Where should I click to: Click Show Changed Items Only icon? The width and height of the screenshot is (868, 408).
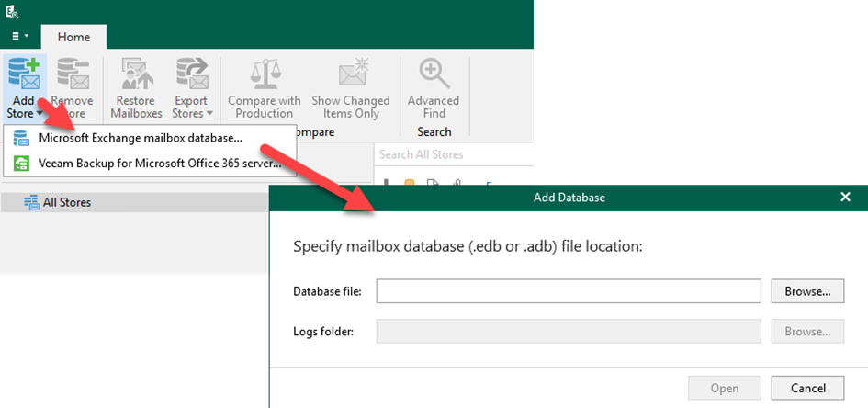(353, 74)
